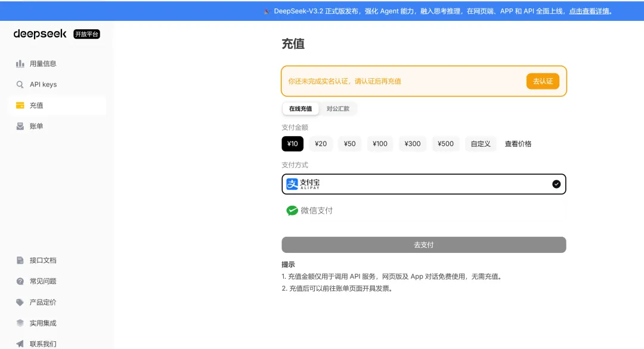Open 接口文档 sidebar link
The image size is (644, 349).
pos(57,260)
